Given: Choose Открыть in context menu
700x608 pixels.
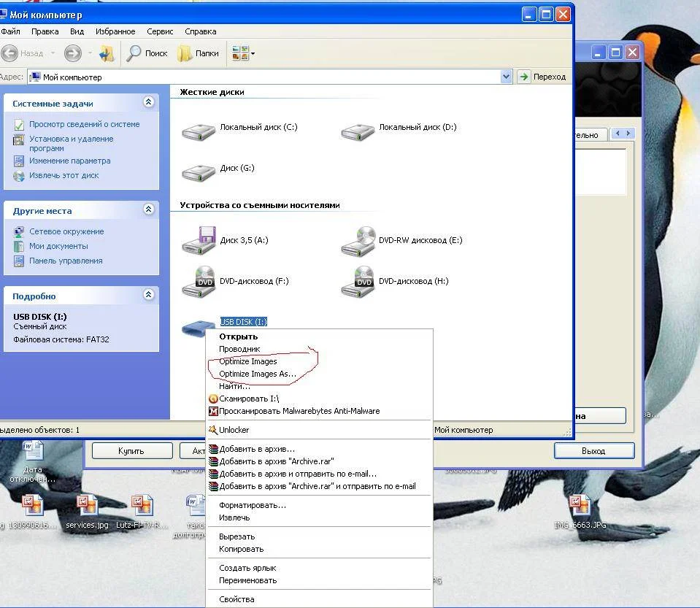Looking at the screenshot, I should 320,336.
